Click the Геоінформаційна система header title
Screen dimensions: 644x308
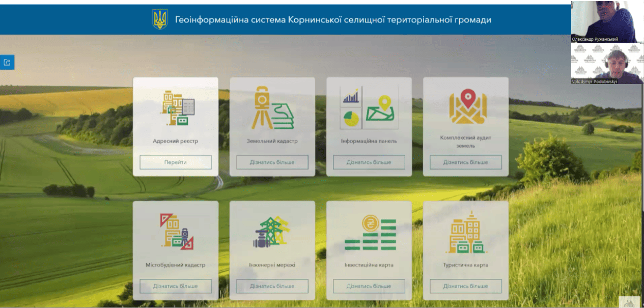click(x=333, y=20)
